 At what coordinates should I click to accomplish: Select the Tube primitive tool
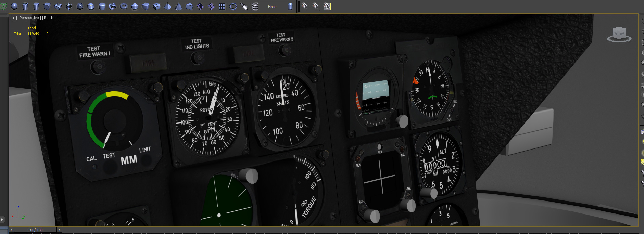click(25, 6)
